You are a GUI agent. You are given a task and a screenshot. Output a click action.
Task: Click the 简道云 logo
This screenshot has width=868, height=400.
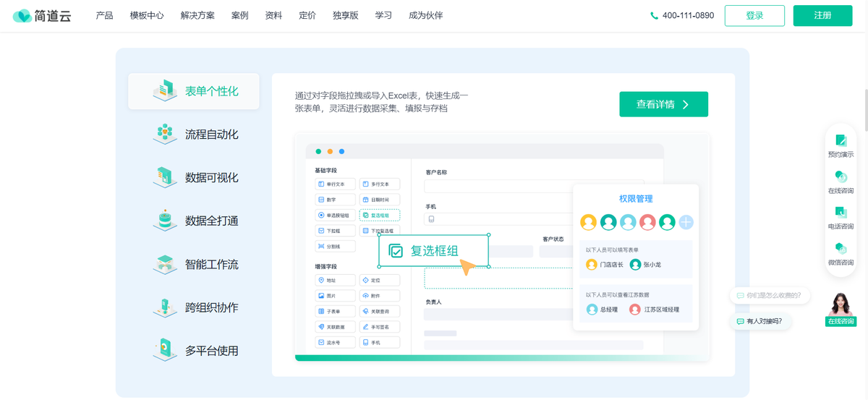(x=42, y=15)
